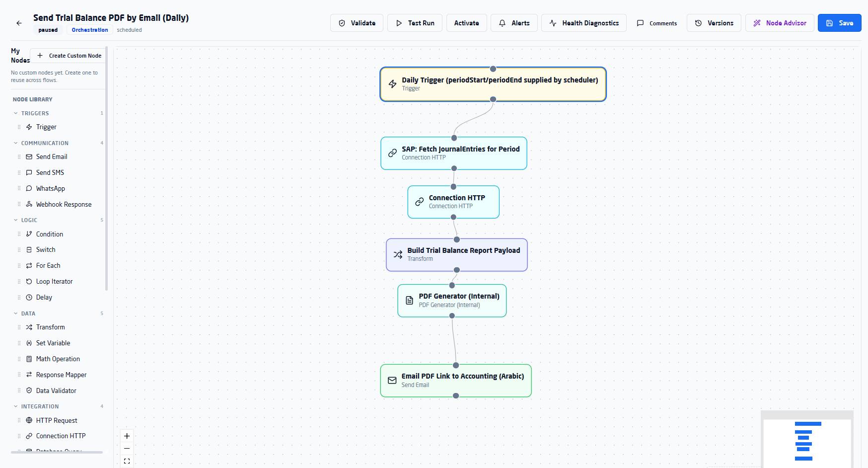Click the WhatsApp icon in node library
The height and width of the screenshot is (468, 868).
pos(29,189)
